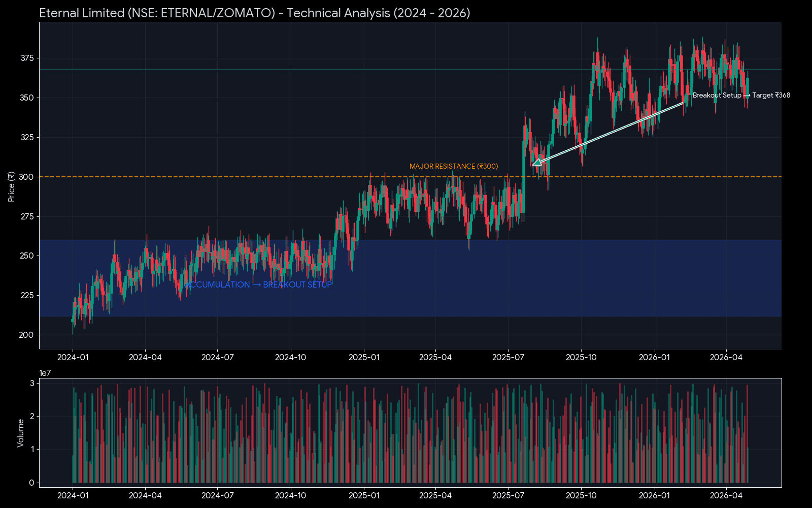Click the 2025-07 date under the volume chart
The height and width of the screenshot is (508, 812).
(x=508, y=496)
